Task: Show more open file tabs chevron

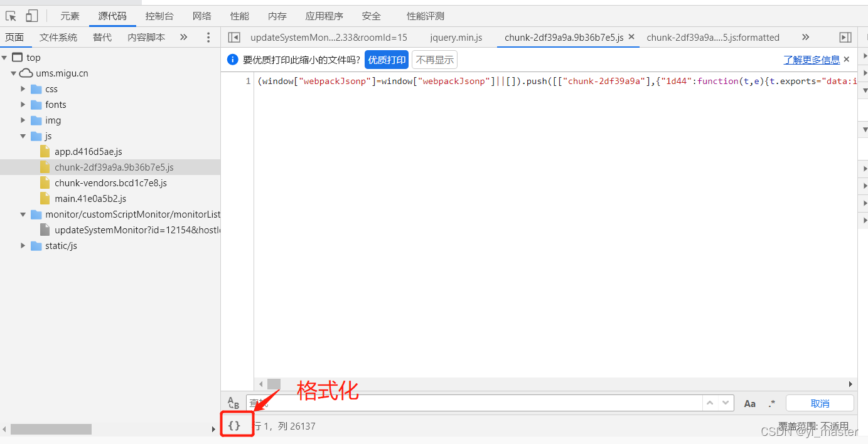Action: coord(806,37)
